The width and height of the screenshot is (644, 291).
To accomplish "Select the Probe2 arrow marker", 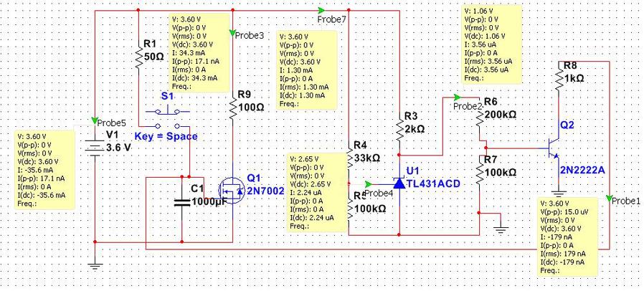I will [x=457, y=96].
